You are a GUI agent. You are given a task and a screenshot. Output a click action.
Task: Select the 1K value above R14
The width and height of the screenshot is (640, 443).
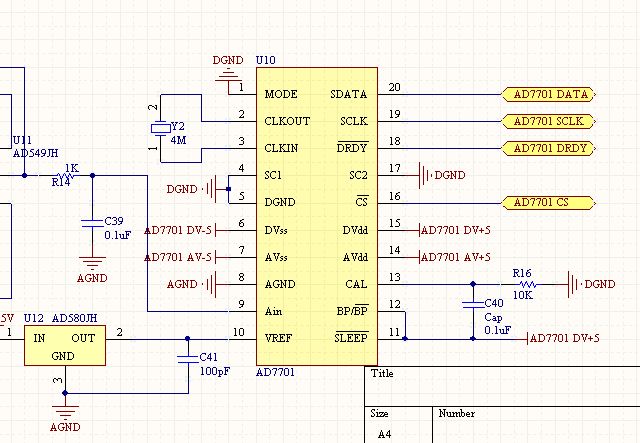72,168
